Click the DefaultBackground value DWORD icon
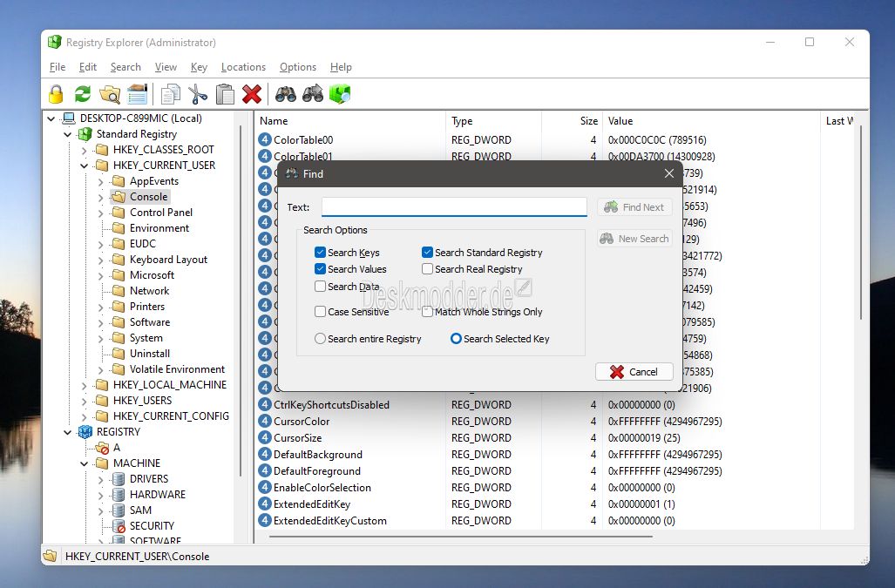This screenshot has height=588, width=895. [265, 454]
